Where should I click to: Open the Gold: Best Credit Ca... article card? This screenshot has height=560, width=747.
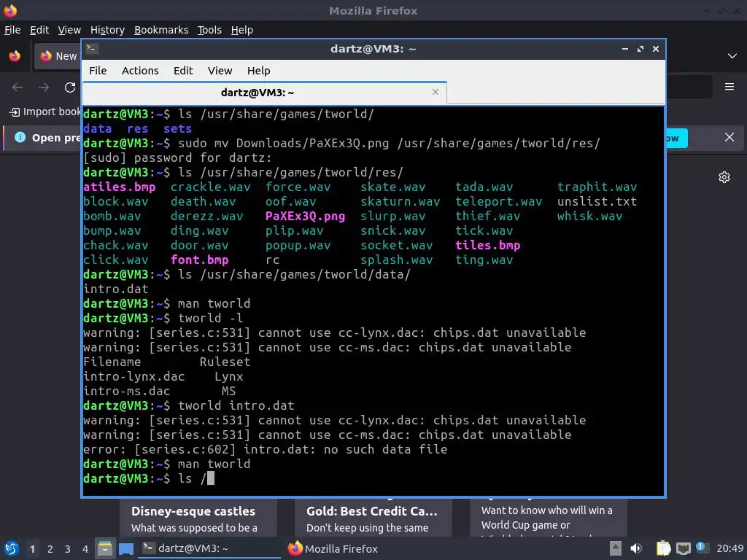[373, 518]
